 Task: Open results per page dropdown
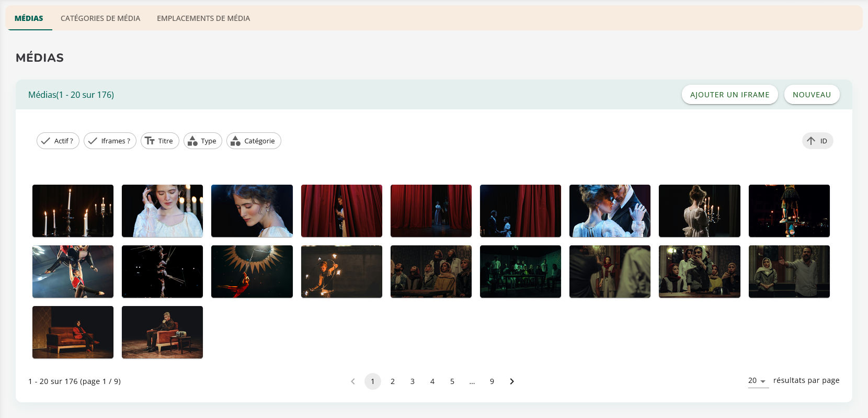758,381
